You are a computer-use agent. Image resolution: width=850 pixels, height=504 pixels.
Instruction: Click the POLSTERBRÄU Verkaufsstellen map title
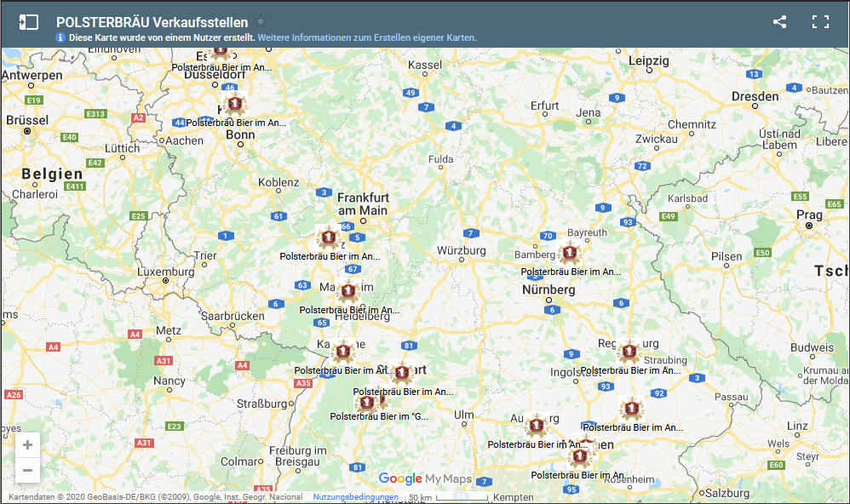pyautogui.click(x=152, y=22)
